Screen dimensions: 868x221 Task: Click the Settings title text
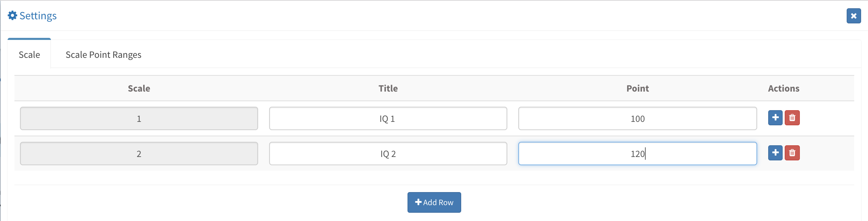coord(38,16)
